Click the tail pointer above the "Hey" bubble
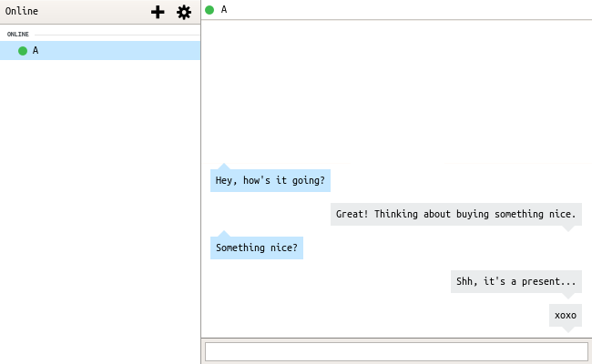This screenshot has height=364, width=592. tap(224, 167)
